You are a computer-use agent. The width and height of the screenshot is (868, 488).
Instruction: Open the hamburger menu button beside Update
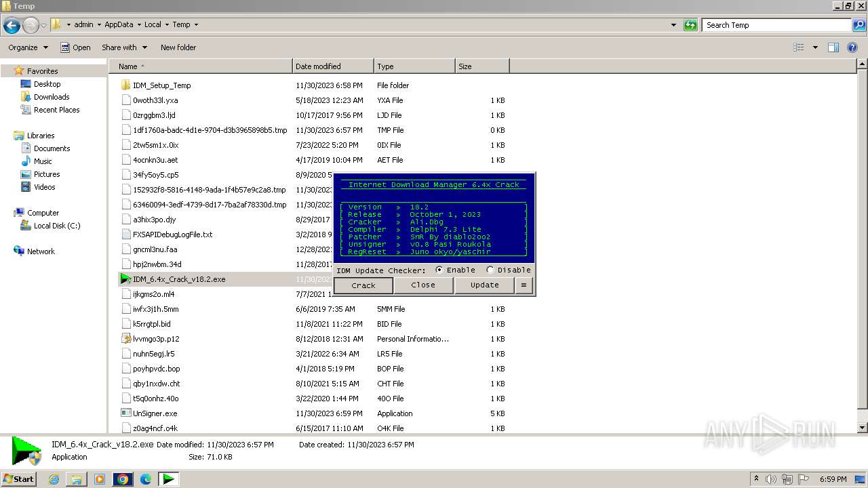[524, 285]
